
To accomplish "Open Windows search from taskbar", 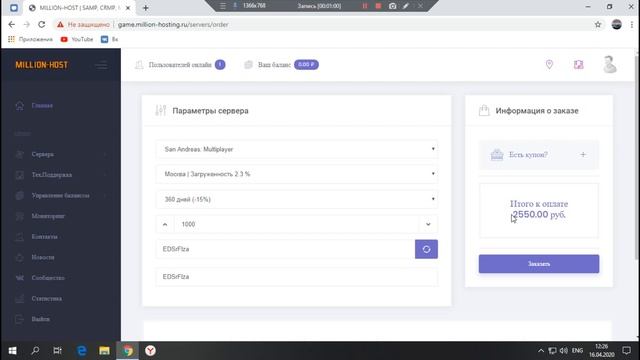I will [x=35, y=351].
